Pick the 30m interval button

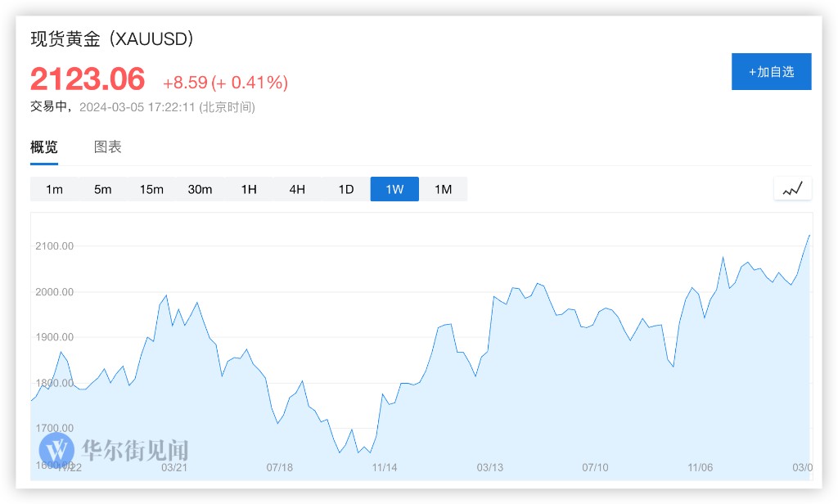200,189
